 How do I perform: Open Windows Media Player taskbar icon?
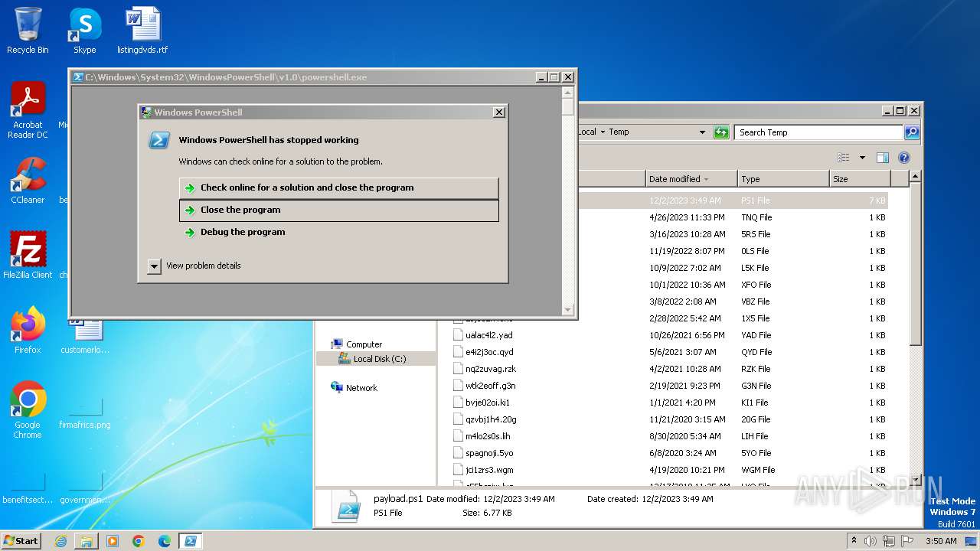pyautogui.click(x=113, y=541)
